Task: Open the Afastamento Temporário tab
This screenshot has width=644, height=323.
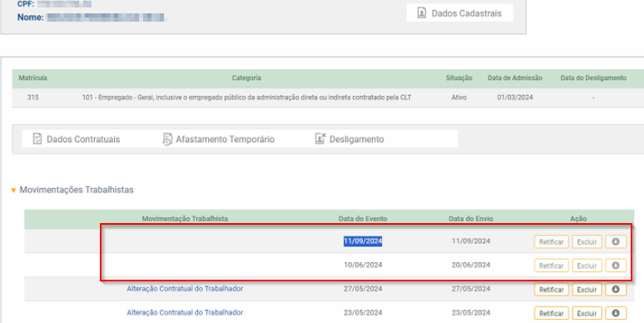Action: coord(218,139)
